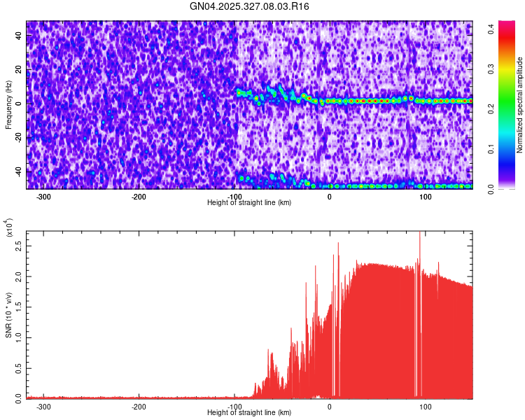
Task: Click the 0.4 tick label on colorbar
Action: click(492, 29)
